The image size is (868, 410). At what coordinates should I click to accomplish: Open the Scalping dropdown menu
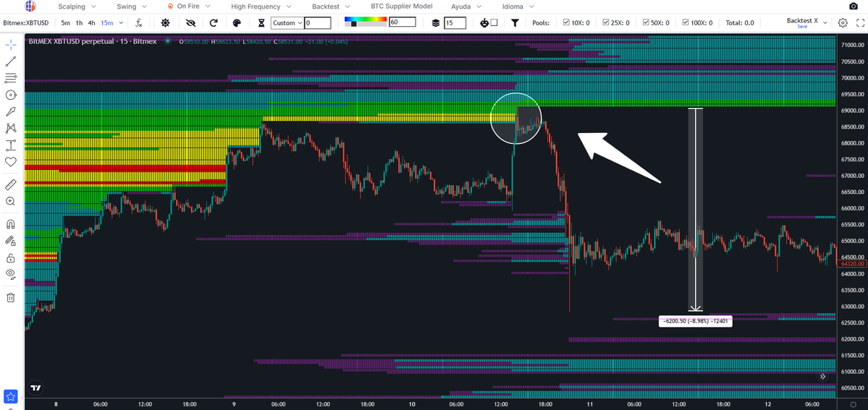tap(77, 7)
